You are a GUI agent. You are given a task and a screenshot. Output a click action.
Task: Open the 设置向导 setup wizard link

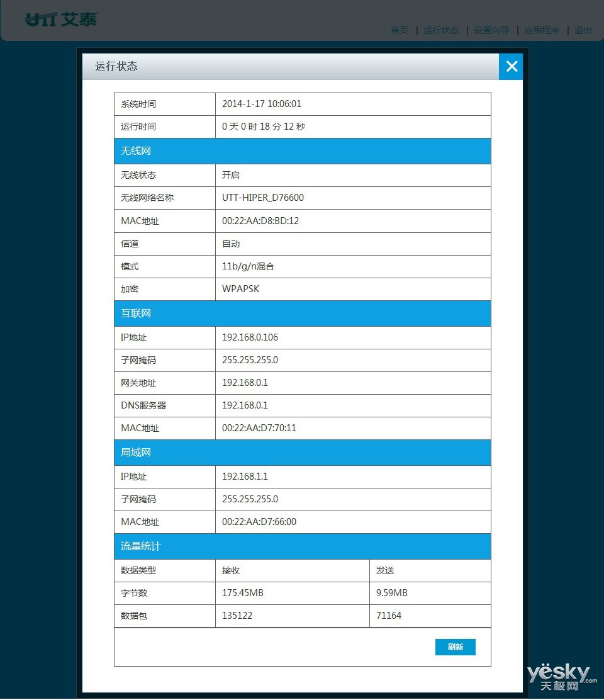[491, 30]
